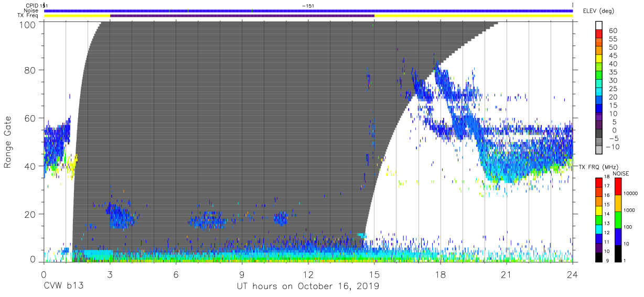Click the '21' tick on the UT hours axis
The height and width of the screenshot is (297, 644).
tap(507, 273)
